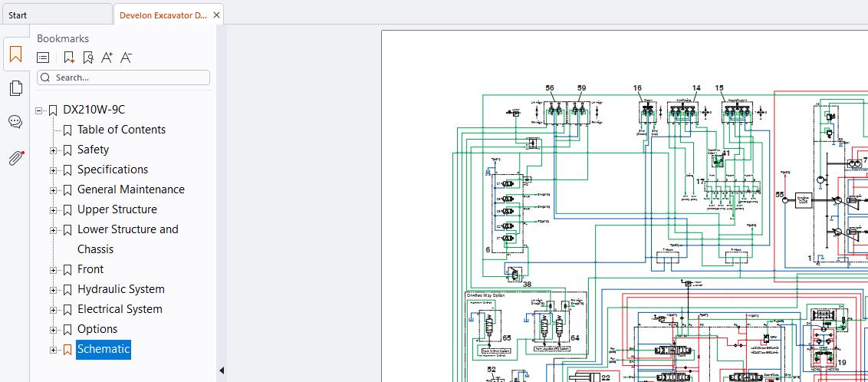868x382 pixels.
Task: Expand the Safety bookmark
Action: (54, 150)
